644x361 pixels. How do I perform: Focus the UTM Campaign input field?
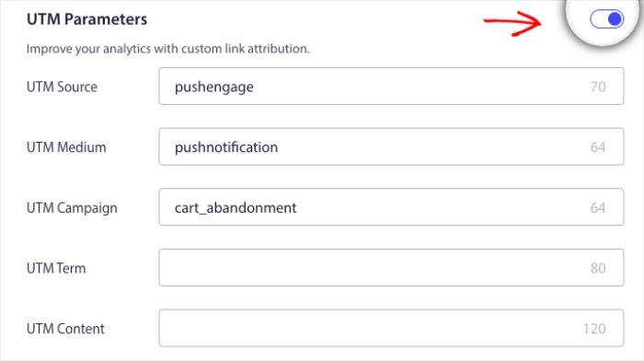click(391, 207)
